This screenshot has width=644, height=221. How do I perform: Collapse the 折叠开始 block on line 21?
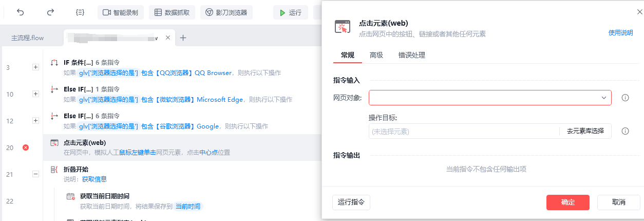pos(35,174)
